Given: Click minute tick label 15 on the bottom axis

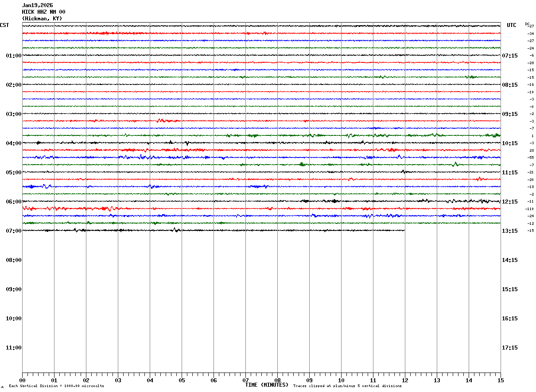Looking at the screenshot, I should pyautogui.click(x=501, y=380).
